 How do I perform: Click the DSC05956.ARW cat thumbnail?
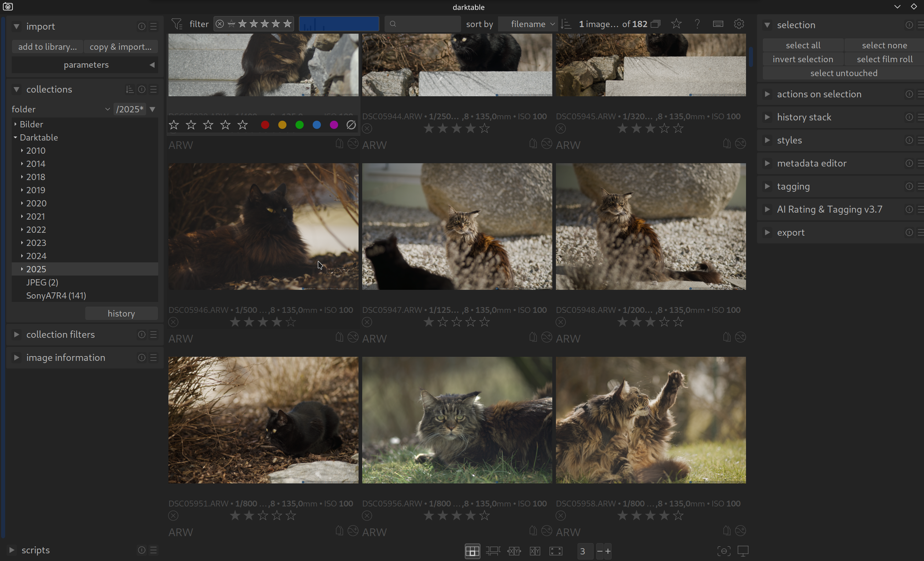coord(457,420)
